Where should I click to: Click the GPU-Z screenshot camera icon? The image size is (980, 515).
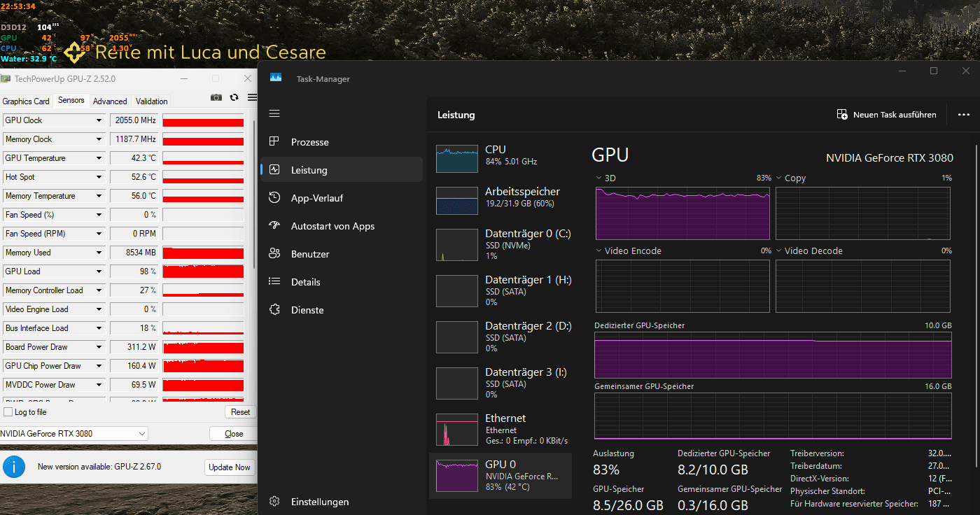tap(216, 97)
